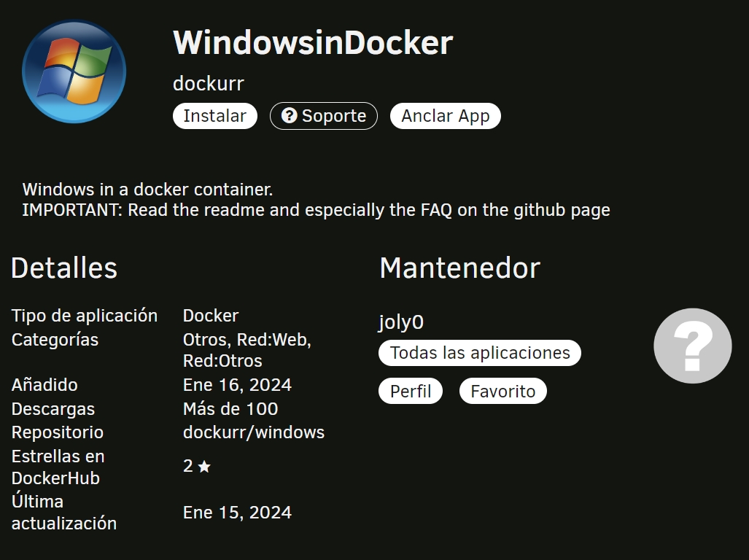Image resolution: width=749 pixels, height=560 pixels.
Task: Click the Windows logo app icon
Action: (x=74, y=71)
